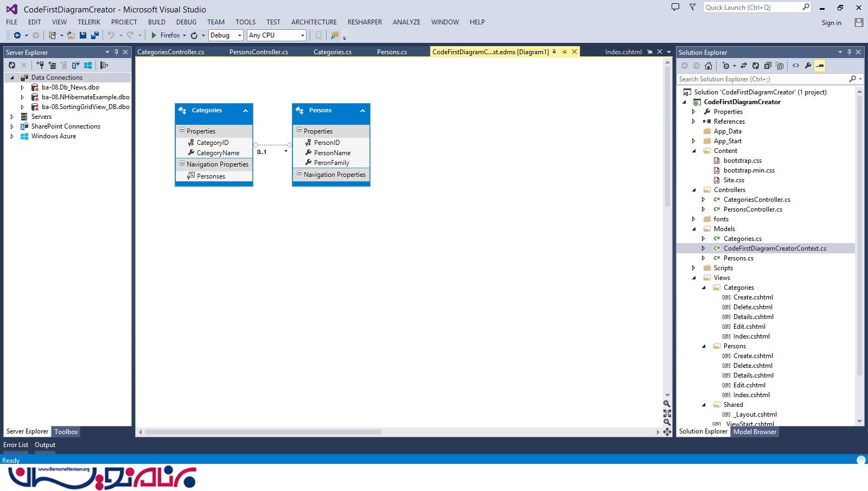Open the ARCHITECTURE menu

point(314,22)
